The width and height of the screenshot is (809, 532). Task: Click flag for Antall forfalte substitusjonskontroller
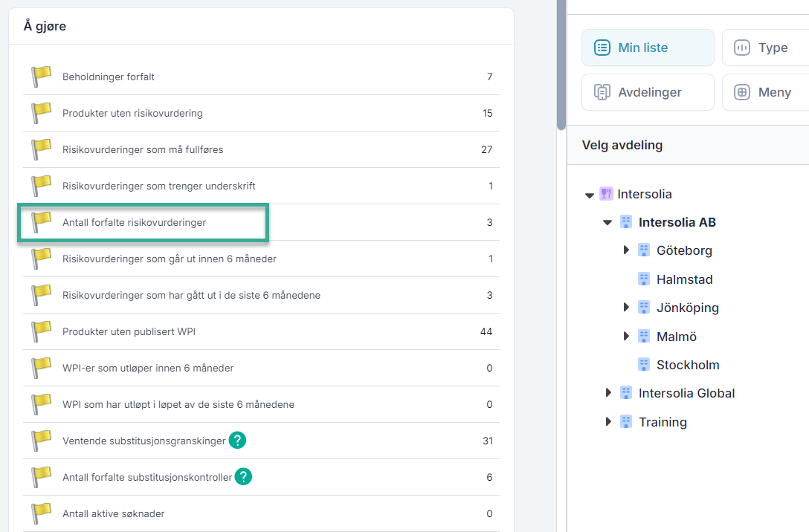click(x=42, y=477)
